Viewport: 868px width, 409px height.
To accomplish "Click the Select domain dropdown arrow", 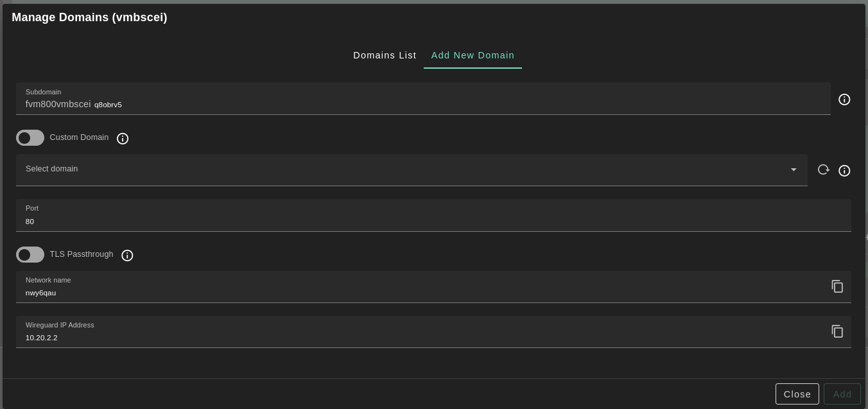I will tap(794, 170).
